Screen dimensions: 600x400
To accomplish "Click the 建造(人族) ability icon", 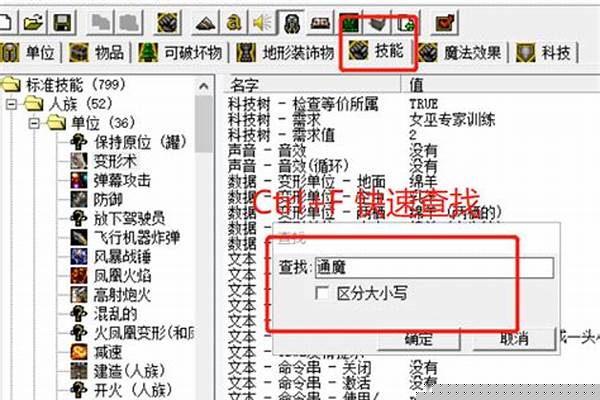I will tap(79, 371).
